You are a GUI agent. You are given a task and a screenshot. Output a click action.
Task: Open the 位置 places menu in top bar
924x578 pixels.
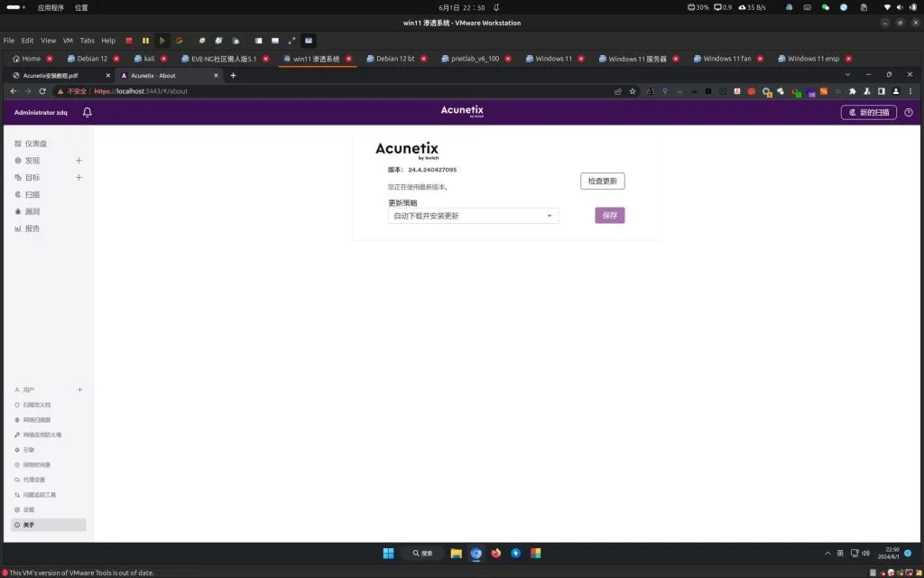click(x=81, y=7)
